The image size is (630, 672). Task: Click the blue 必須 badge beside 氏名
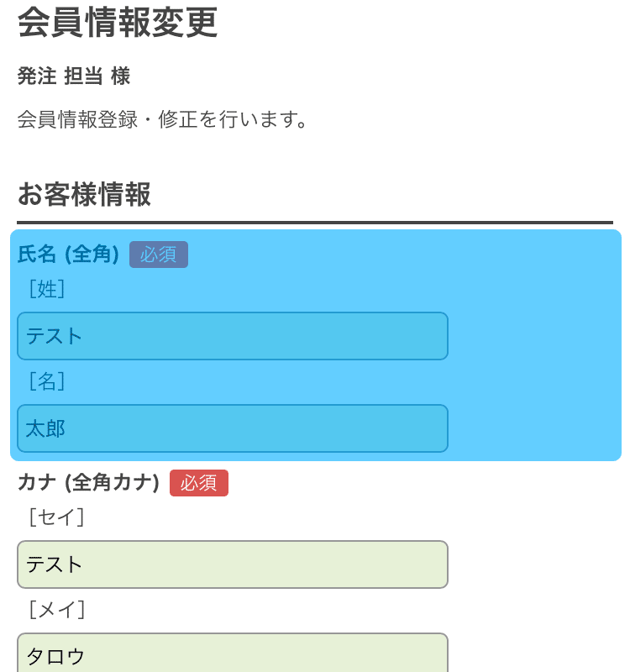pyautogui.click(x=159, y=255)
